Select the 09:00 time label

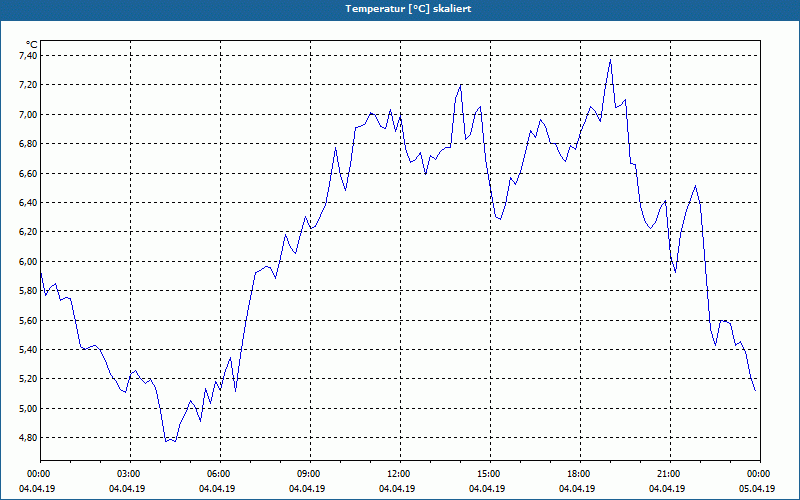310,474
